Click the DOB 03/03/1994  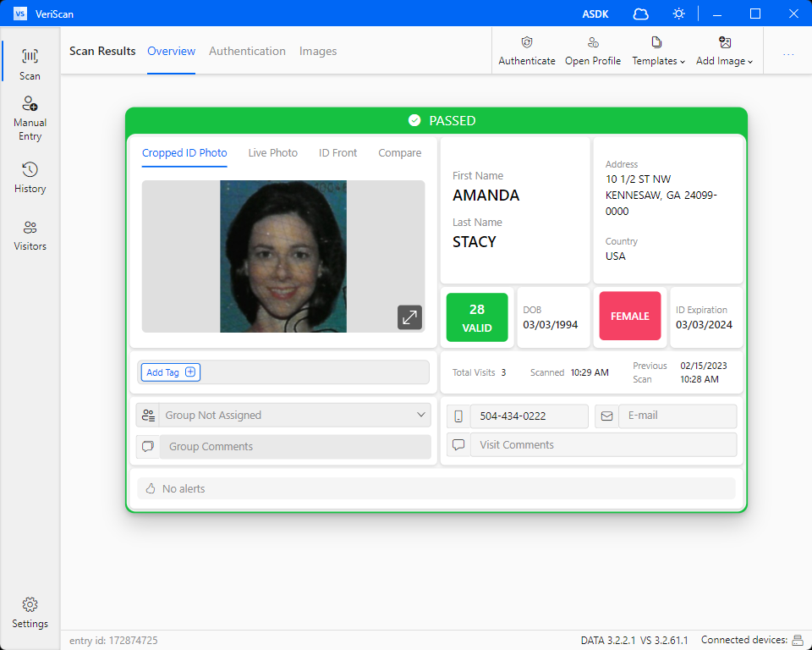tap(551, 324)
